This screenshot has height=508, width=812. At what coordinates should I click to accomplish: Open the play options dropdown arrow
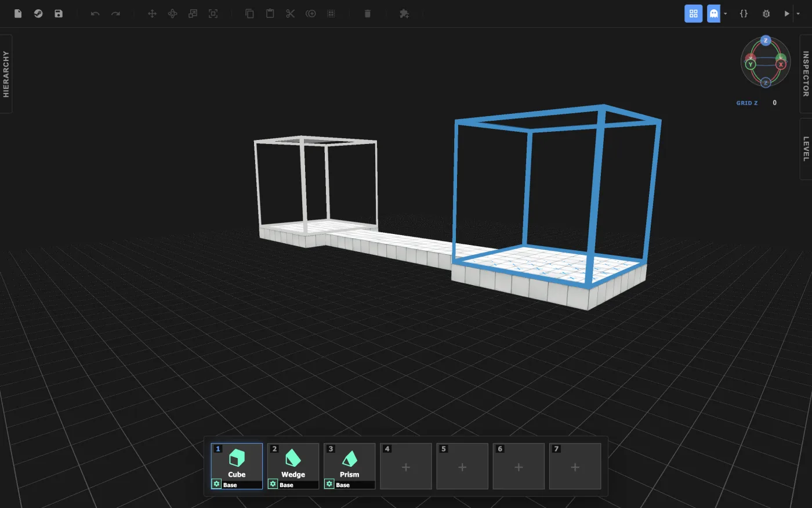click(x=798, y=13)
